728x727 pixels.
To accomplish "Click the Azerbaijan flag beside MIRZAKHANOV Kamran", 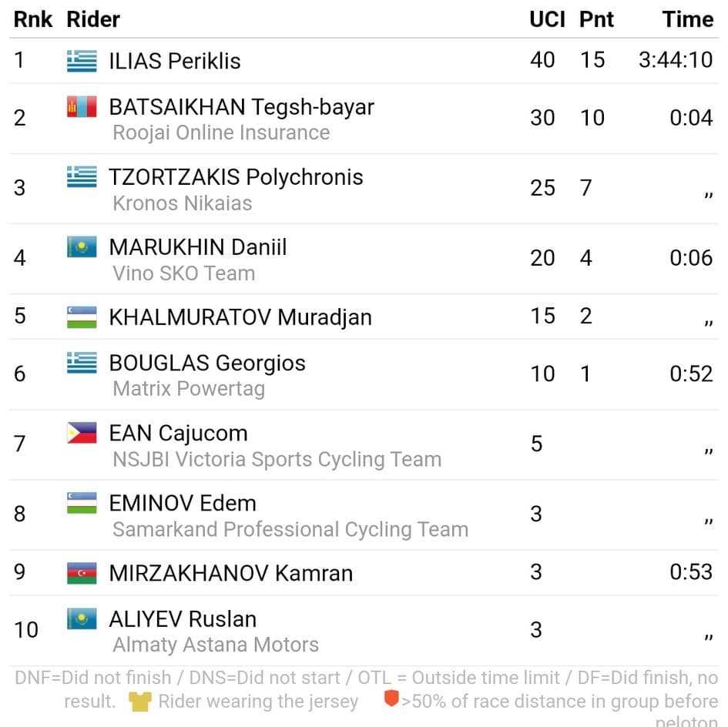I will [82, 573].
